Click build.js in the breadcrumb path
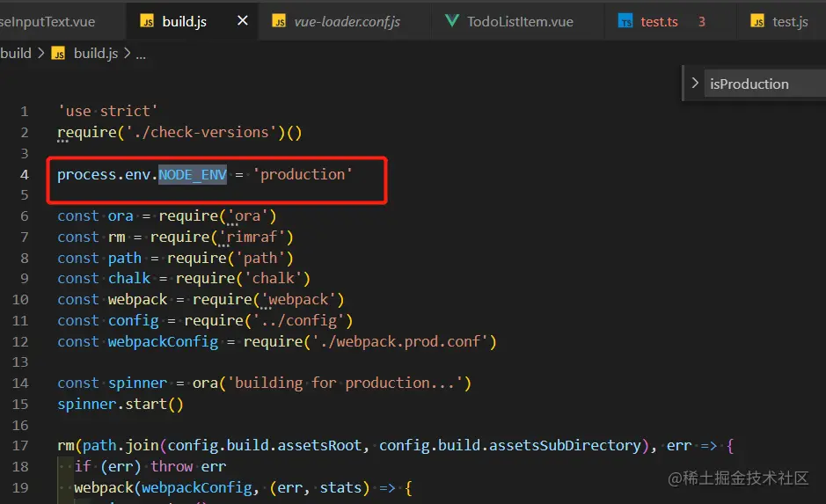This screenshot has height=504, width=826. click(x=96, y=53)
